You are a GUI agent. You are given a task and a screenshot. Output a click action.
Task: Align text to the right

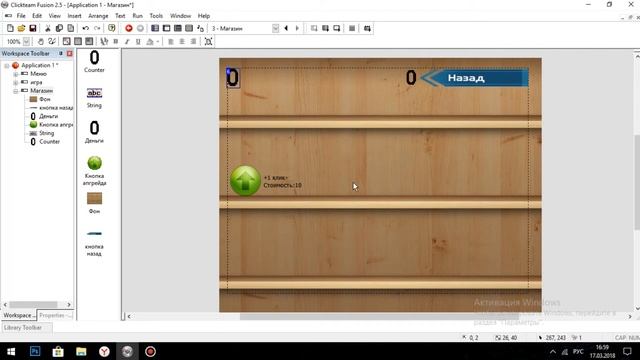193,41
